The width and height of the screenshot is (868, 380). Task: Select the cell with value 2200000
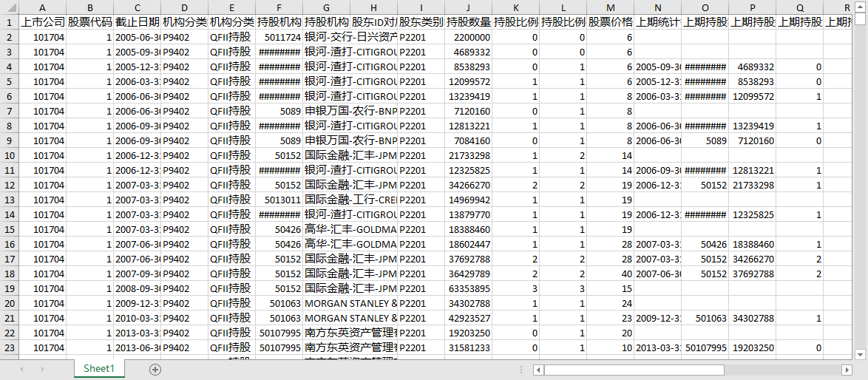(468, 38)
